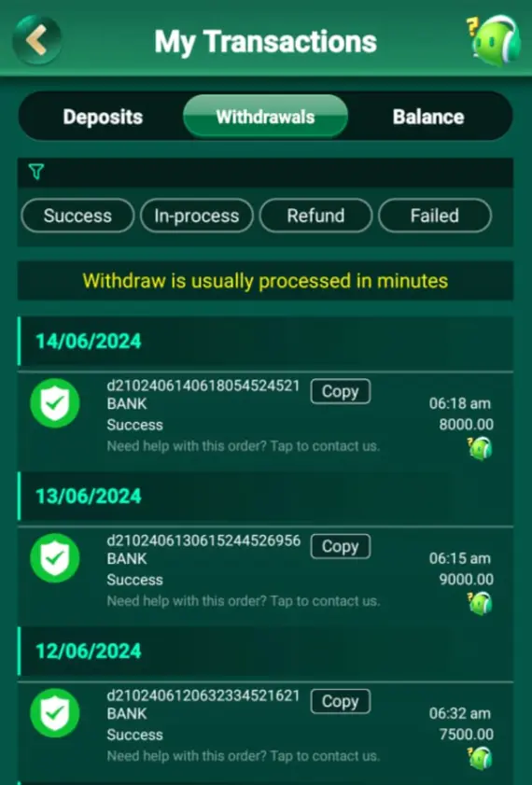Toggle the In-process status filter
The height and width of the screenshot is (785, 532).
point(197,216)
